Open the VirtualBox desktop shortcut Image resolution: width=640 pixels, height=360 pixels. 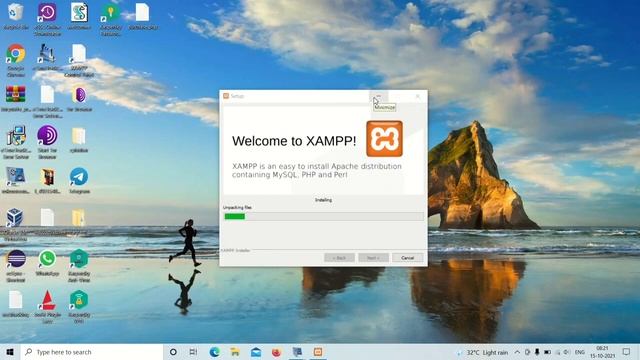15,217
